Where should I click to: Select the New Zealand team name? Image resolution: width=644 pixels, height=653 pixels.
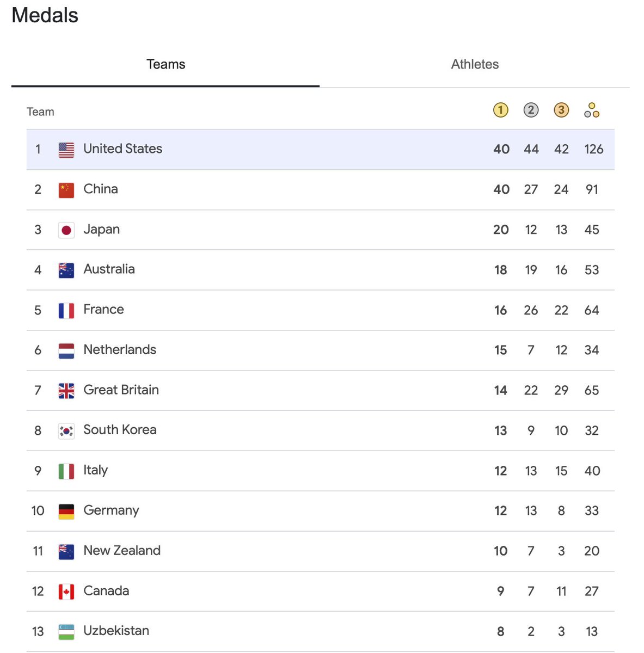click(122, 550)
